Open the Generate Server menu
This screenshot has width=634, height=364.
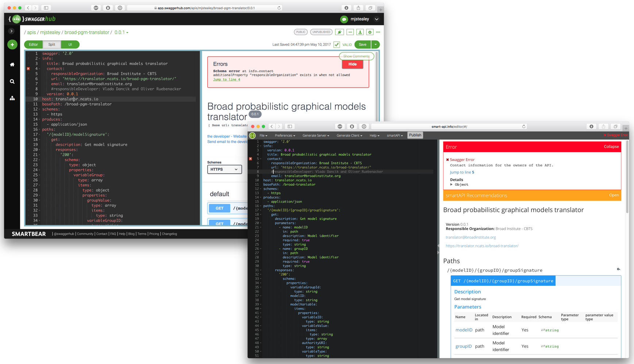[x=316, y=135]
